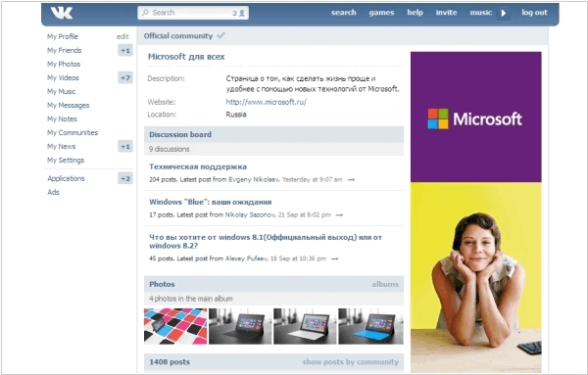This screenshot has height=375, width=588.
Task: Open the Windows "Blue" discussion topic
Action: 211,202
